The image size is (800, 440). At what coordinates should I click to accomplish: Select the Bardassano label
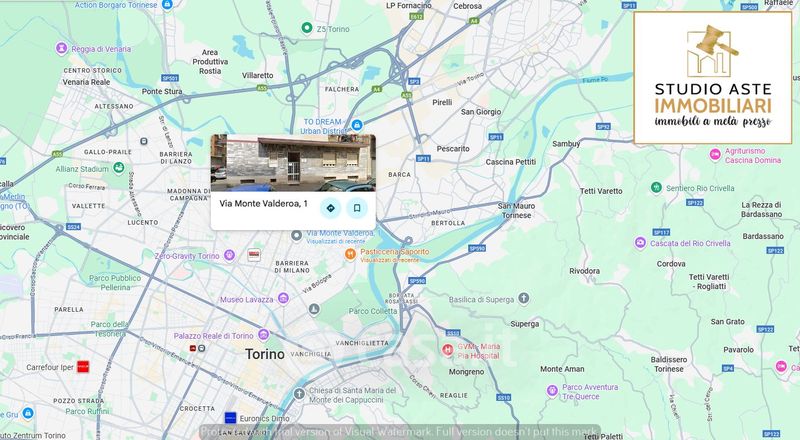tap(763, 236)
